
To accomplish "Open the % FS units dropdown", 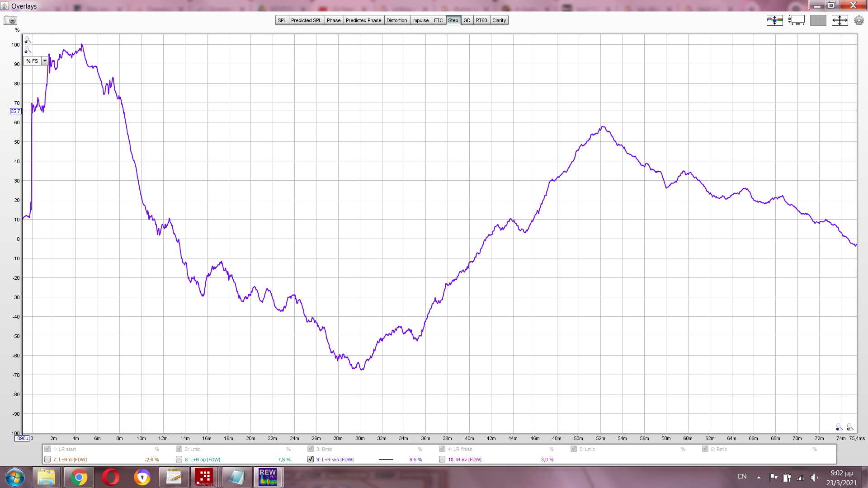I will pos(45,61).
